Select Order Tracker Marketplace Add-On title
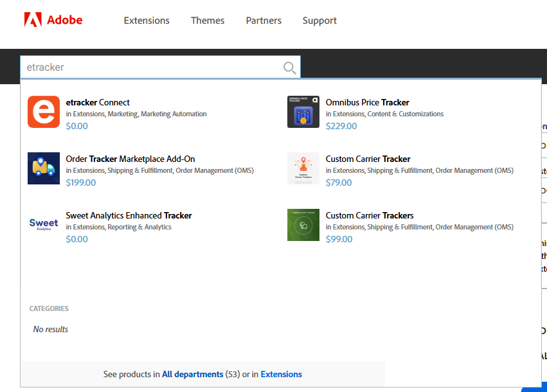 coord(130,159)
